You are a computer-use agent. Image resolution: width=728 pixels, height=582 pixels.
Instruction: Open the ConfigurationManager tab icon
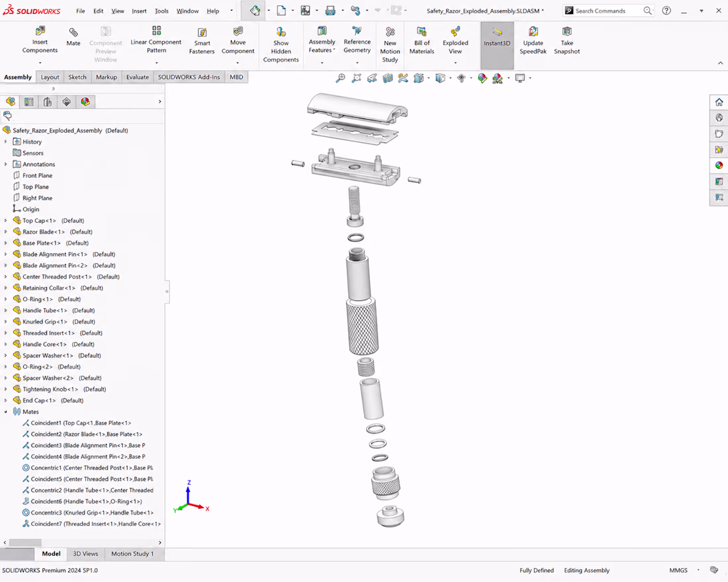click(x=48, y=102)
